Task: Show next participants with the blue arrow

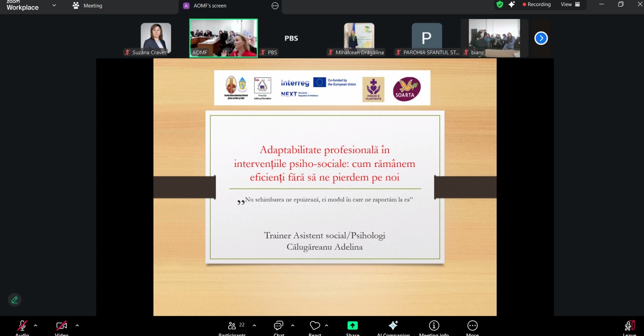Action: (541, 38)
